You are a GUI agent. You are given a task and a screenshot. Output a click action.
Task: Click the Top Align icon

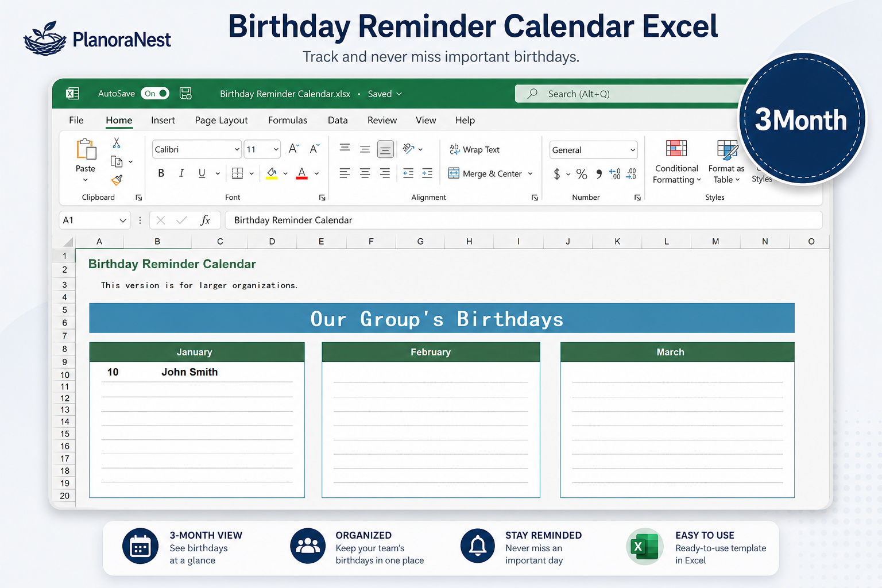click(345, 149)
